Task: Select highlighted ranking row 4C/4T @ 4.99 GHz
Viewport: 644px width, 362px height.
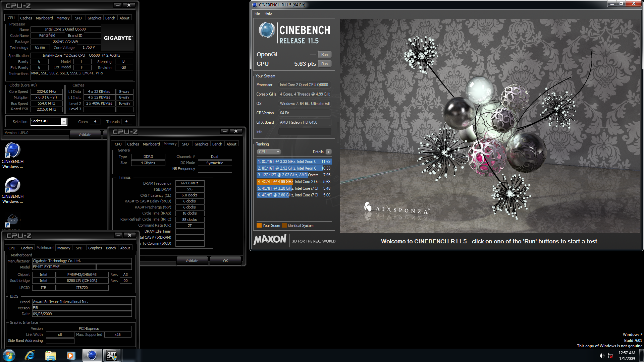Action: pos(294,182)
